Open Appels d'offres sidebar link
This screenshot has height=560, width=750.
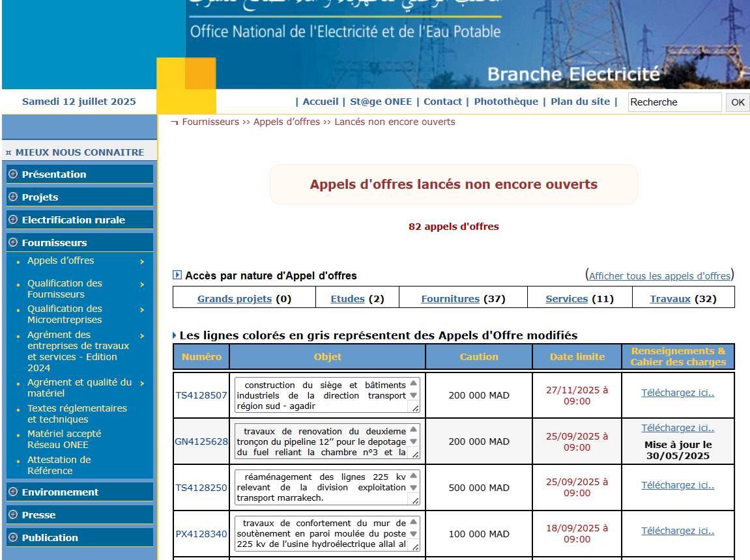pyautogui.click(x=61, y=260)
